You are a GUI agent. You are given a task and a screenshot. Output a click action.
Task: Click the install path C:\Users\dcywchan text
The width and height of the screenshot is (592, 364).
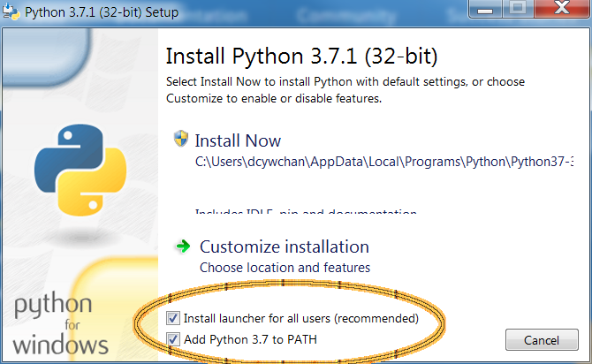(384, 162)
